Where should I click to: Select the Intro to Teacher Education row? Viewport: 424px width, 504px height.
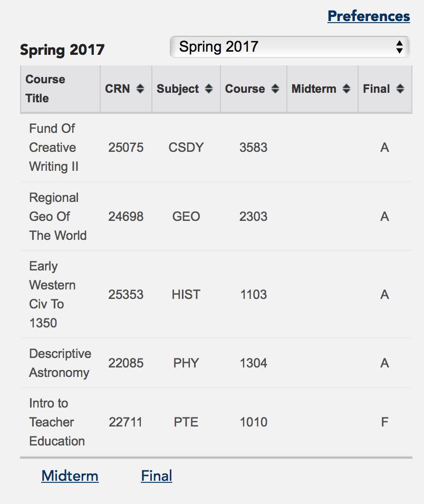(x=216, y=422)
